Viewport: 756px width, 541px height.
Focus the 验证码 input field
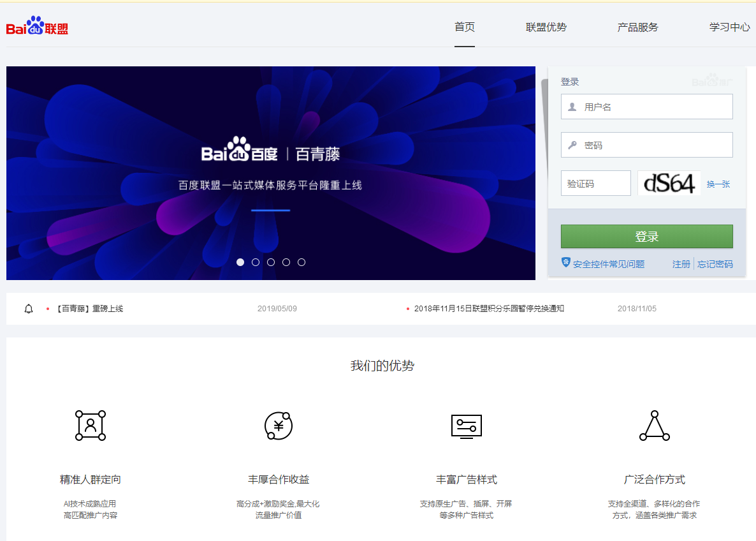(x=596, y=183)
